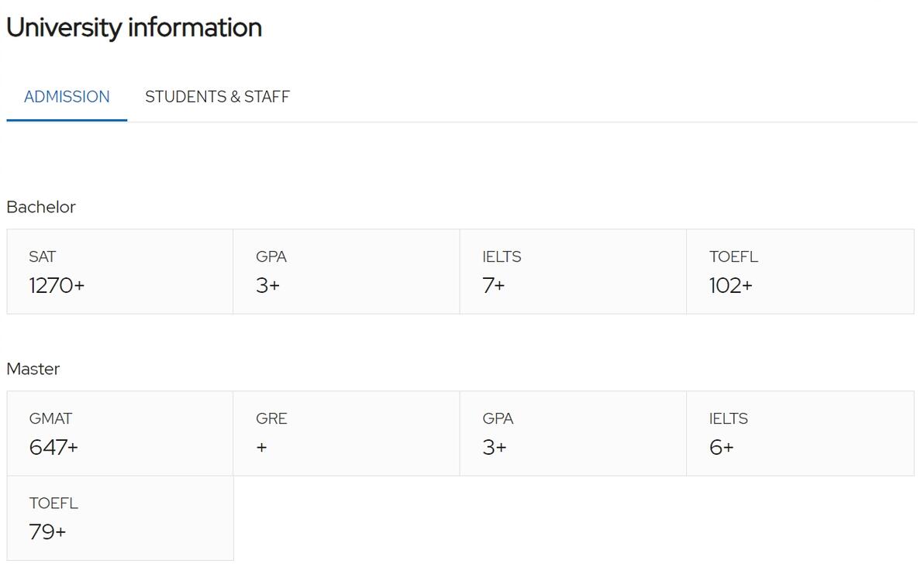This screenshot has width=924, height=588.
Task: Click the SAT label in Bachelor
Action: click(x=43, y=256)
